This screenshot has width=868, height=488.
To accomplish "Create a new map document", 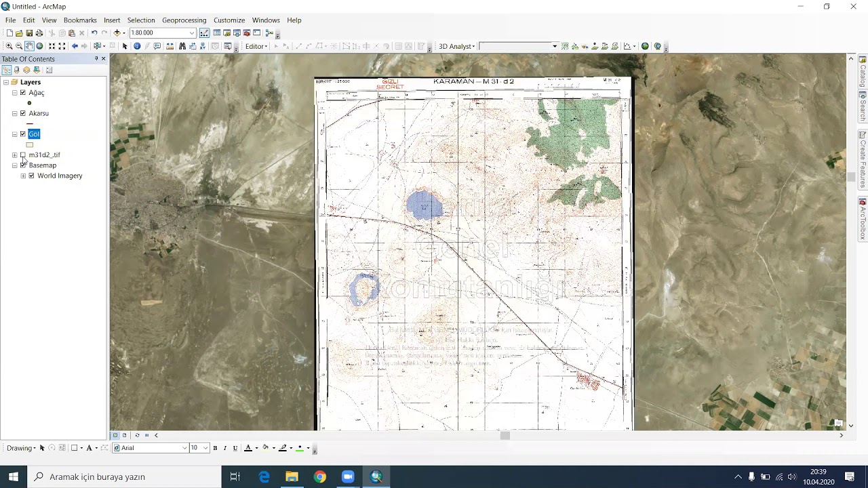I will pos(9,33).
